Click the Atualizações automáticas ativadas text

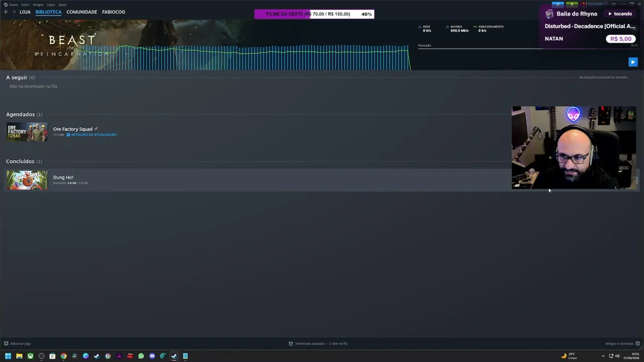point(603,77)
